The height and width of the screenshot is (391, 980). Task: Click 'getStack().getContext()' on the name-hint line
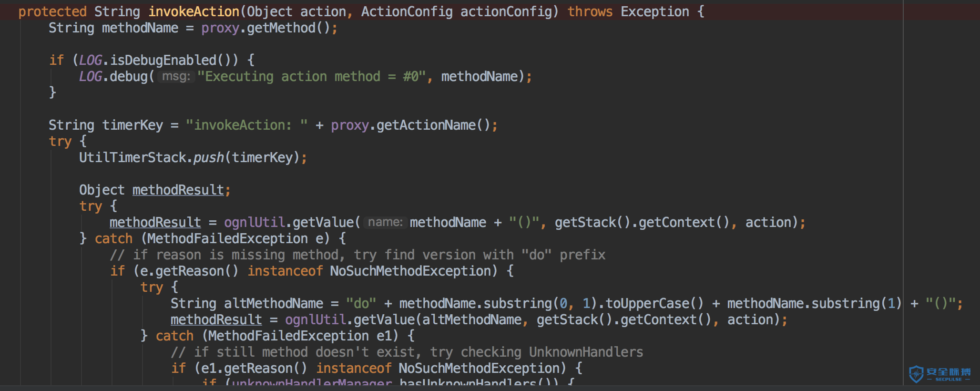(x=642, y=222)
